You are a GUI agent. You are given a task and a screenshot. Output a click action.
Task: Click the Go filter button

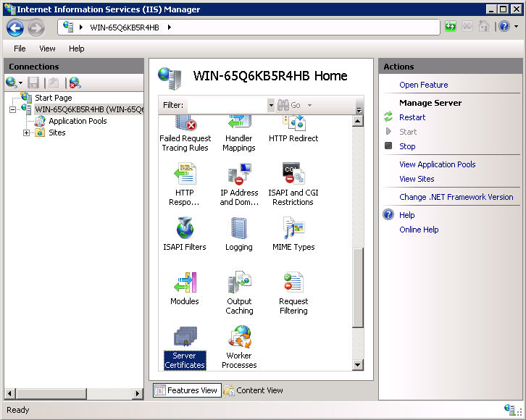289,105
